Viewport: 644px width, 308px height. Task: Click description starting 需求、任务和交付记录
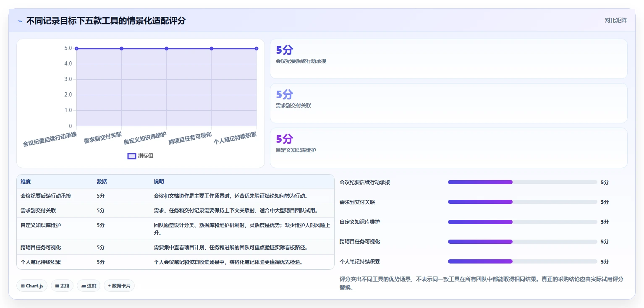coord(236,210)
